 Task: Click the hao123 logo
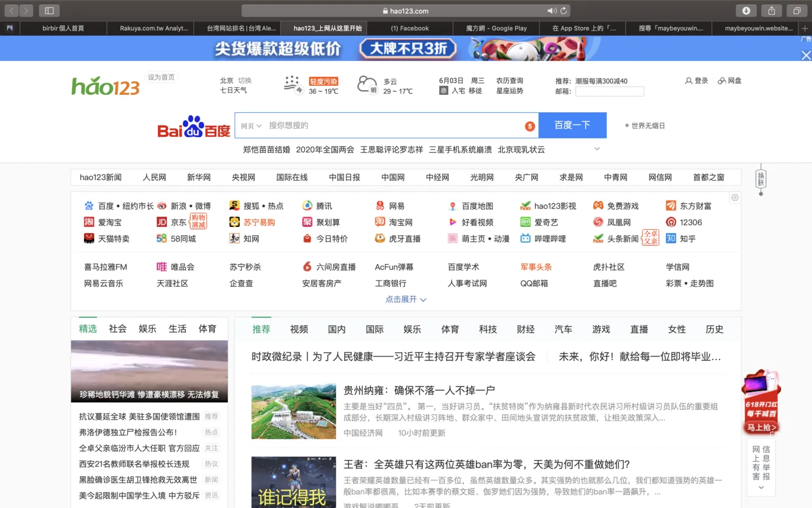pyautogui.click(x=105, y=86)
